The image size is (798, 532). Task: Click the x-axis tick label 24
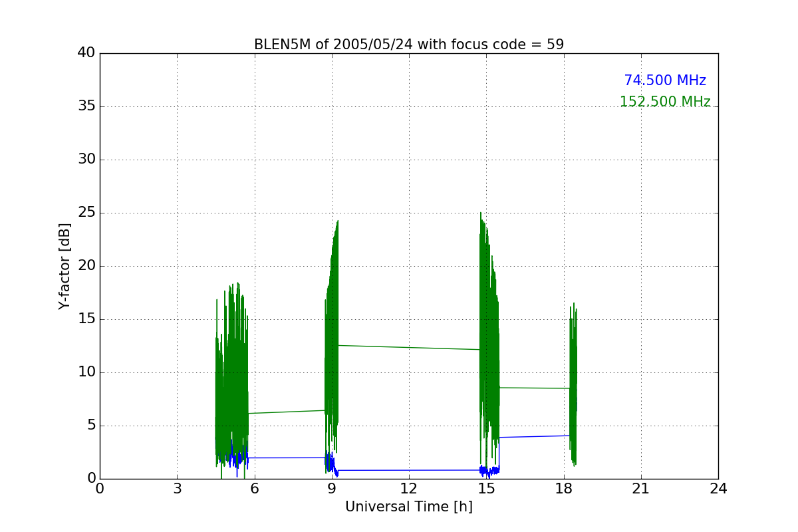718,489
